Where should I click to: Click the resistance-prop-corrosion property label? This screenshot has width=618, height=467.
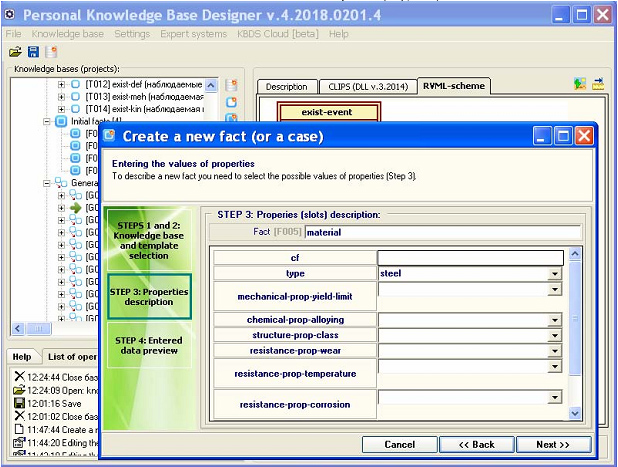pyautogui.click(x=295, y=404)
